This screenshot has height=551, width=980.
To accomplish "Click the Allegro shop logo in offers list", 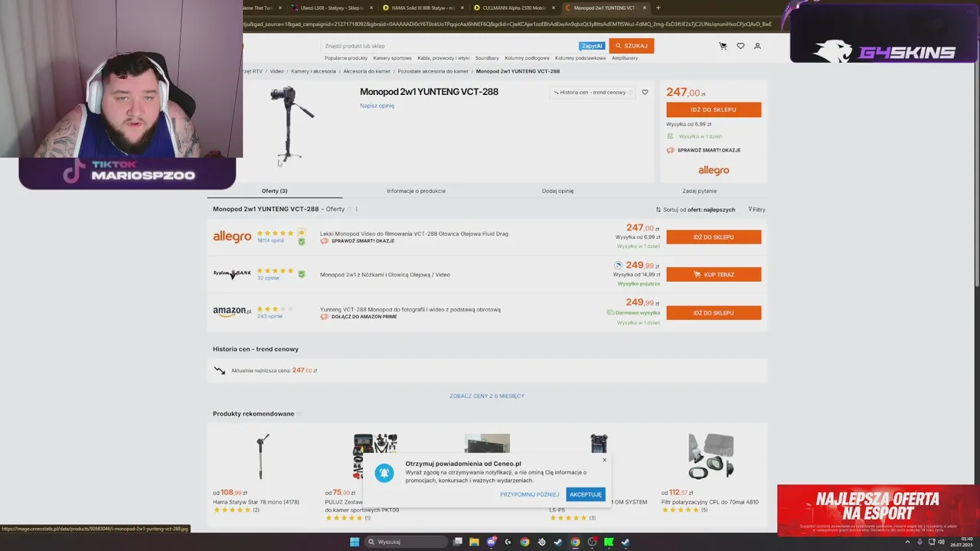I will click(232, 237).
